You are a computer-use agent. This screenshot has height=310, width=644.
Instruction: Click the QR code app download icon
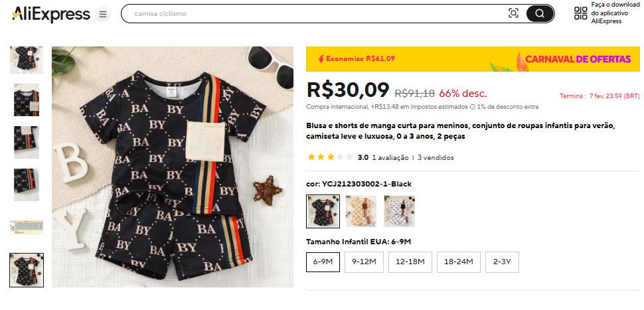coord(580,13)
